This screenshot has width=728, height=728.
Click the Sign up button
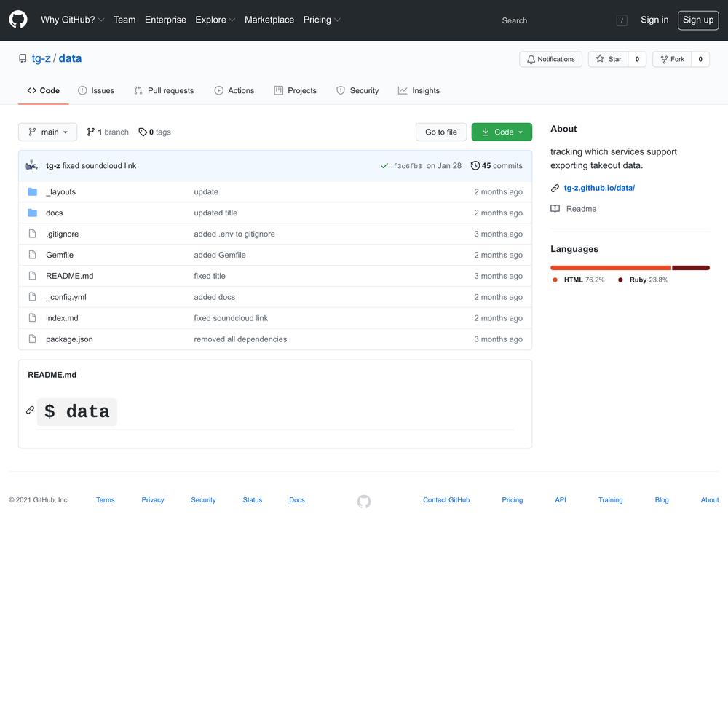point(698,20)
